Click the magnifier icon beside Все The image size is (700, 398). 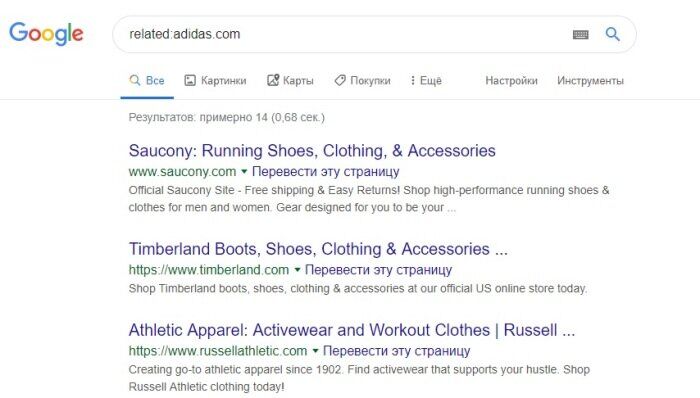pyautogui.click(x=134, y=80)
